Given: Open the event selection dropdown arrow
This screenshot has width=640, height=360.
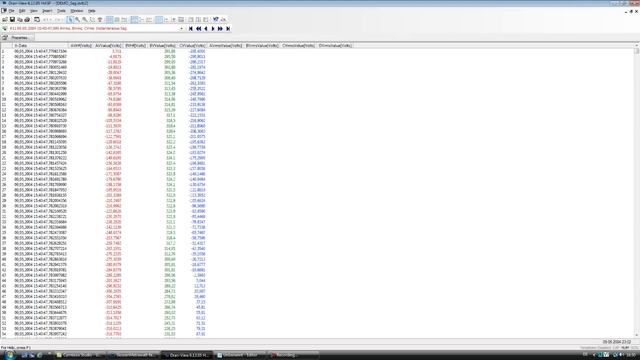Looking at the screenshot, I should [181, 29].
